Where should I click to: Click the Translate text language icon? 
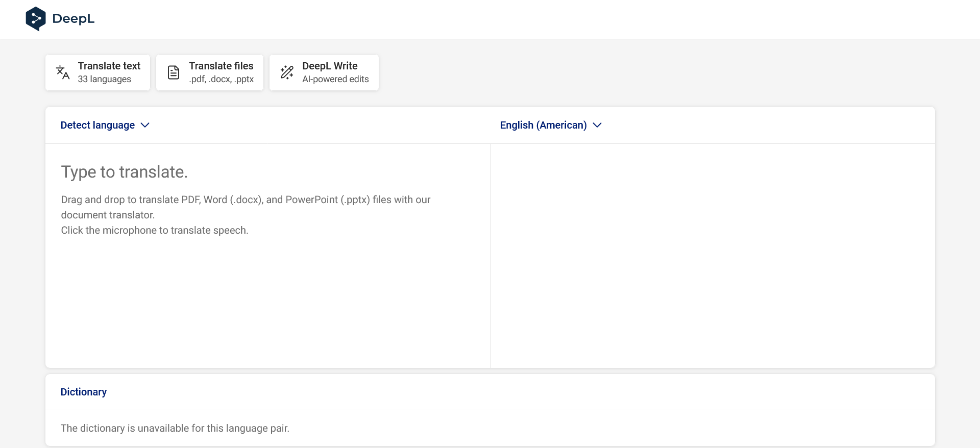pyautogui.click(x=63, y=72)
